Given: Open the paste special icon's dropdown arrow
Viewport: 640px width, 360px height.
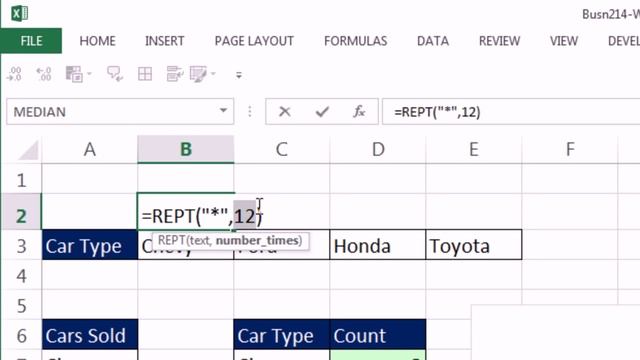Looking at the screenshot, I should coord(89,74).
